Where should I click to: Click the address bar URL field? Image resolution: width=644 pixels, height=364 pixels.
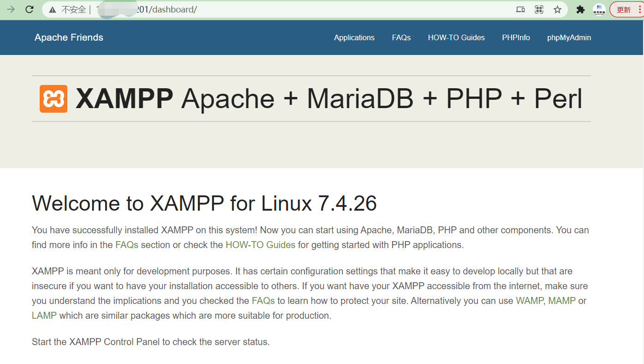(x=304, y=9)
